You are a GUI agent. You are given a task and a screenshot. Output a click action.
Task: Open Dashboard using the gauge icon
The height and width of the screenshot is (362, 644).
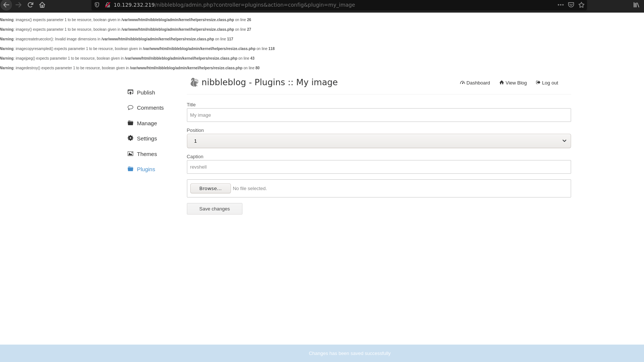pyautogui.click(x=462, y=83)
